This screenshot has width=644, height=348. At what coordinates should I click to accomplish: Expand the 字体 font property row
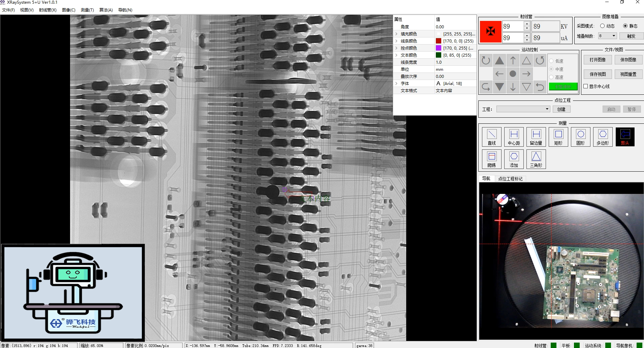tap(396, 83)
